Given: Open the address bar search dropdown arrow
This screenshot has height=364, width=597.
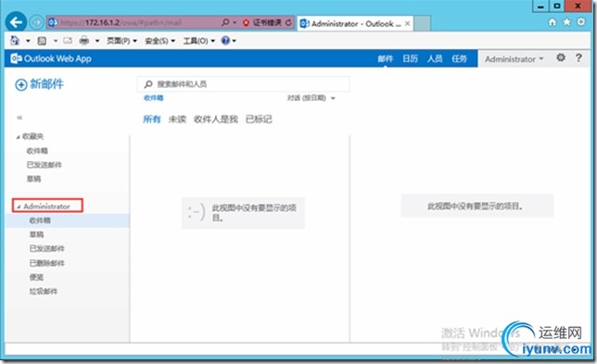Looking at the screenshot, I should (x=235, y=23).
